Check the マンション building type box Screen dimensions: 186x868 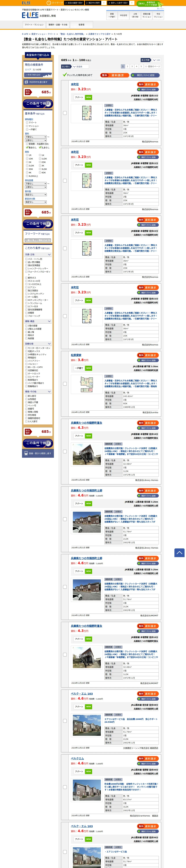pos(27,126)
